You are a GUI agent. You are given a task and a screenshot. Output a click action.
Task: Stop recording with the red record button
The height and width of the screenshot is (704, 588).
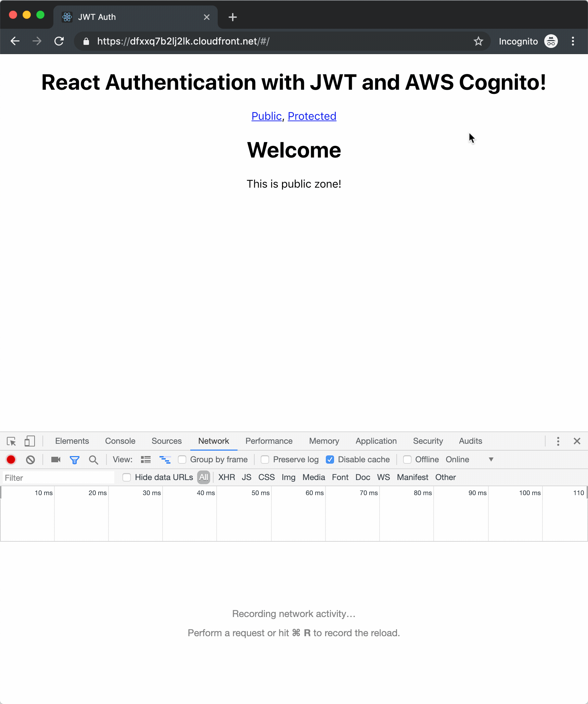[11, 460]
